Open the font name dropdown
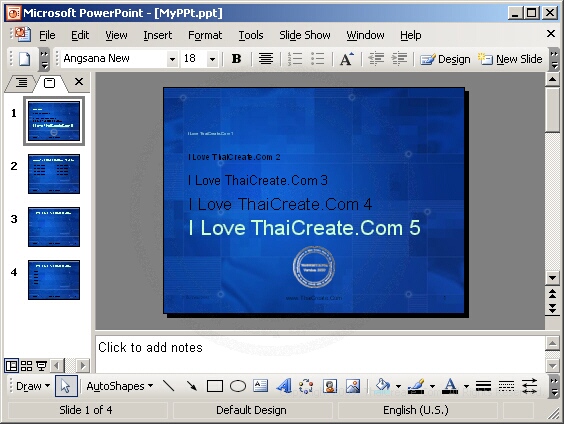The image size is (564, 424). [x=172, y=59]
